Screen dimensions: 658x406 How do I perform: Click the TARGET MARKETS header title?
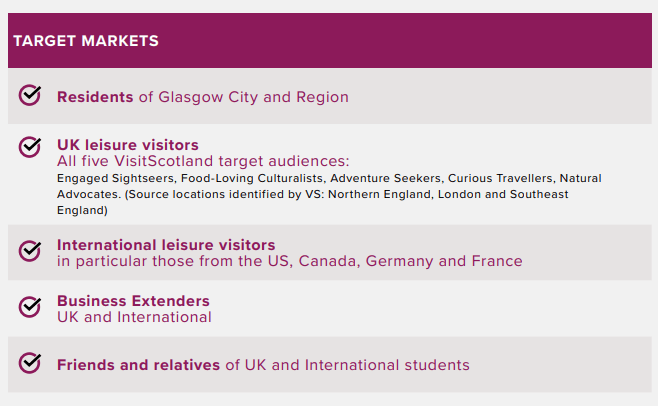(86, 41)
